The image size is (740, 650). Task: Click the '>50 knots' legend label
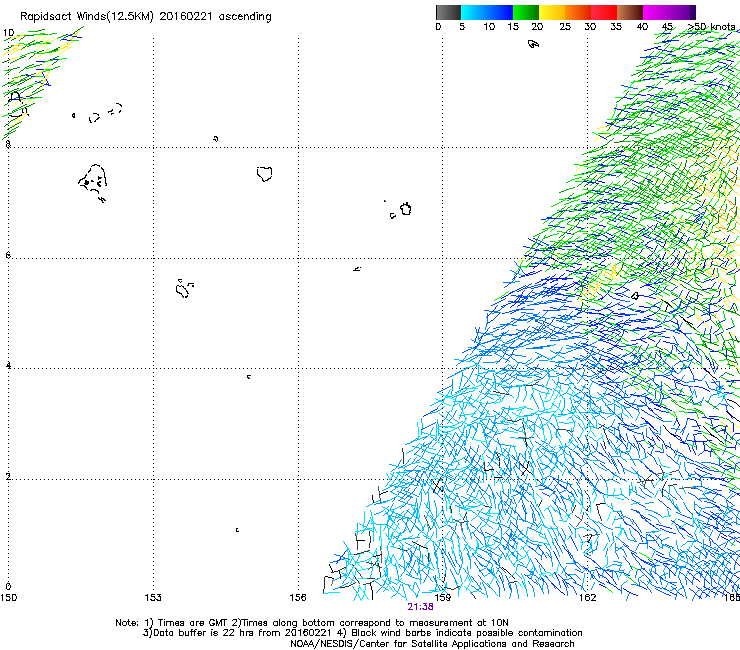click(x=711, y=27)
